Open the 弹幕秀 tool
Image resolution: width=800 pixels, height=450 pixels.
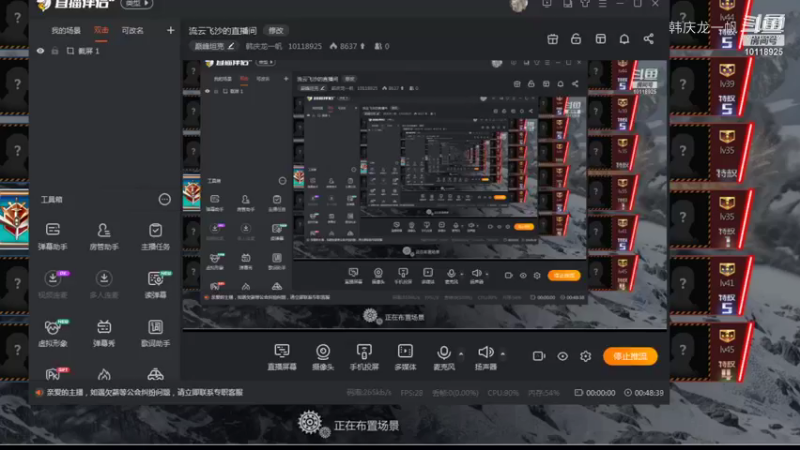point(104,333)
